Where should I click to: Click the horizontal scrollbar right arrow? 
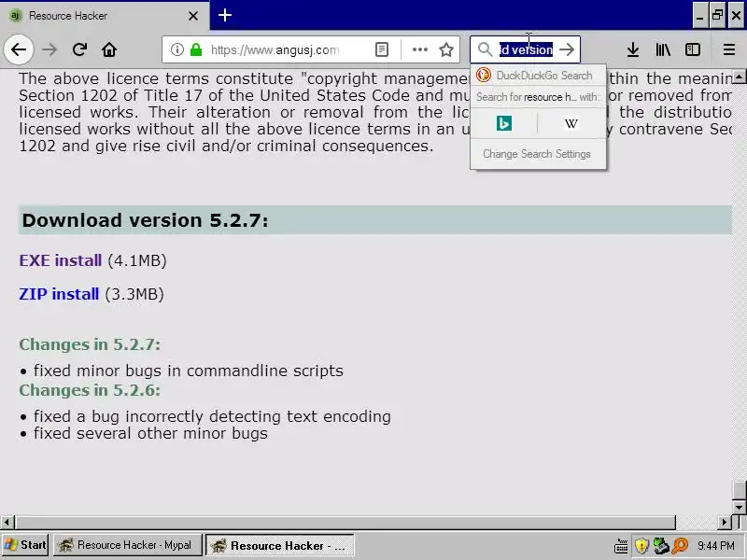(725, 523)
